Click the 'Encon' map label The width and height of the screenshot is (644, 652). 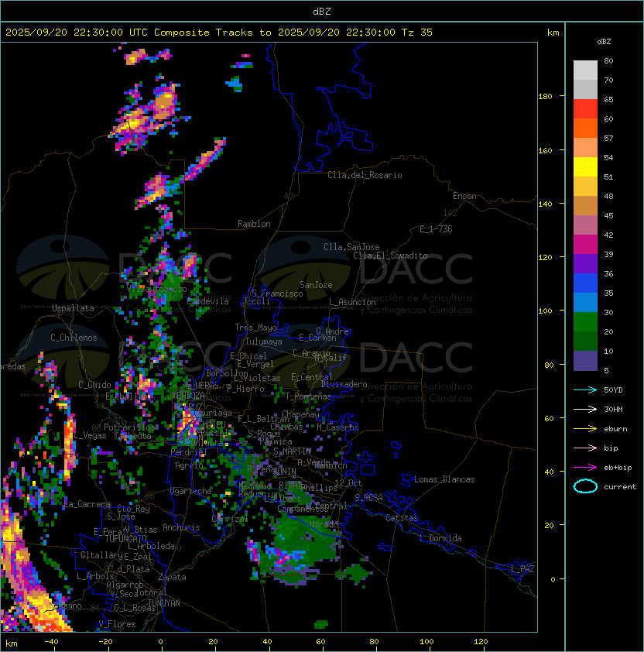coord(464,196)
